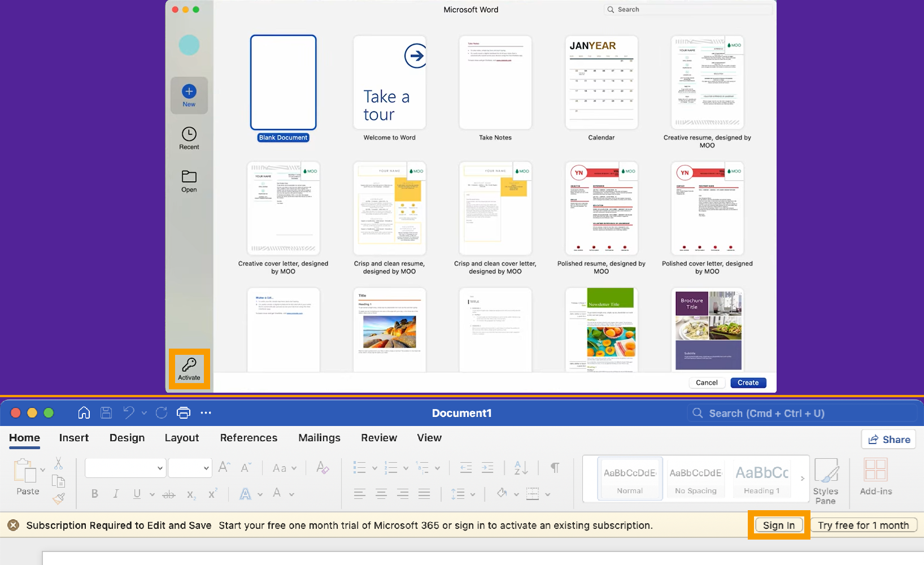Switch to the Mailings ribbon tab
This screenshot has width=924, height=565.
pyautogui.click(x=319, y=438)
